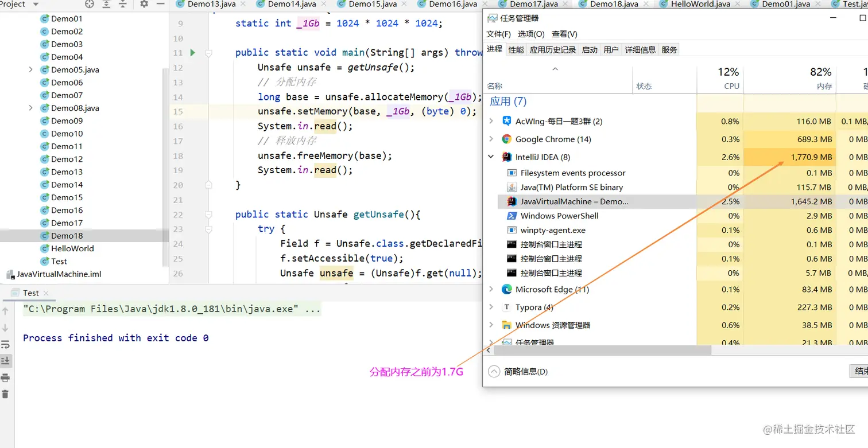Image resolution: width=868 pixels, height=448 pixels.
Task: Click the Windows 资源管理器 folder icon
Action: (x=506, y=325)
